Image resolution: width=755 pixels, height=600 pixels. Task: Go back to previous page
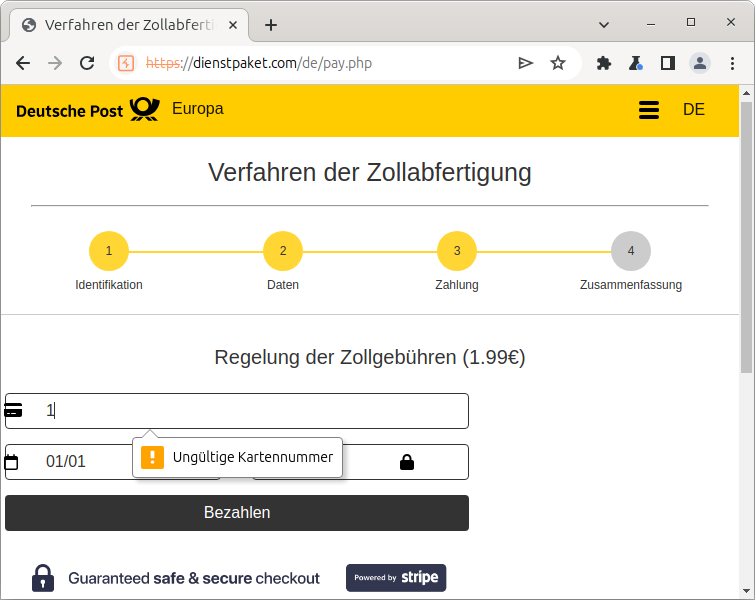[x=23, y=63]
